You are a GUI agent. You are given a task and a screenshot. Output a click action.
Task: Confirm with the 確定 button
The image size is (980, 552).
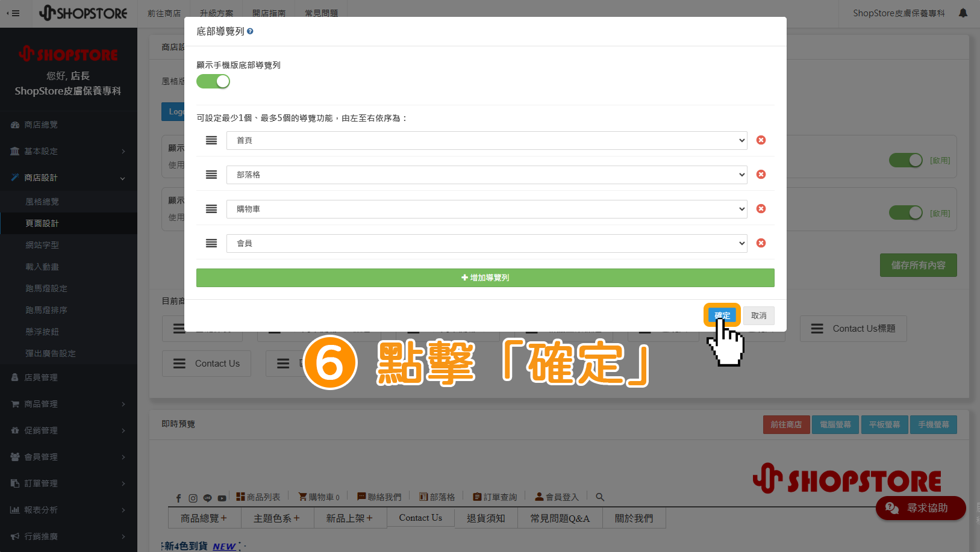pyautogui.click(x=722, y=315)
